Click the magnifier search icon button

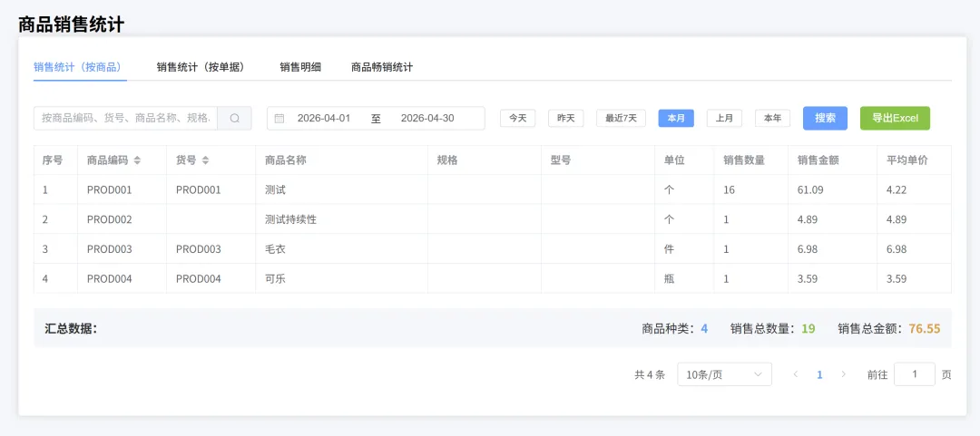tap(234, 118)
